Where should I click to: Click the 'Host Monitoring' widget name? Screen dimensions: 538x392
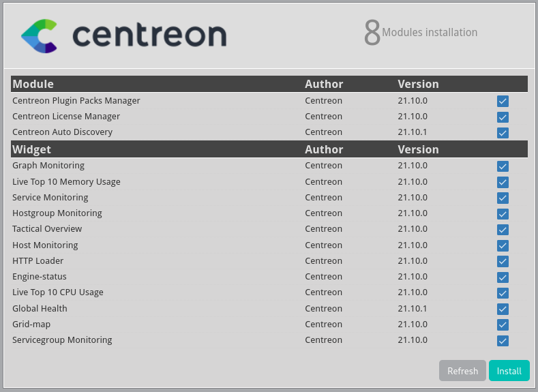tap(45, 245)
